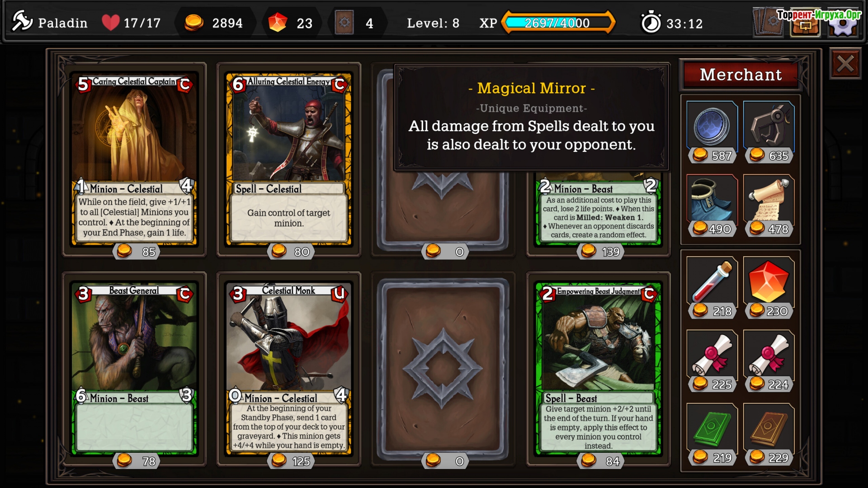Select the Empowering Beast Judgment spell card
This screenshot has width=868, height=488.
click(x=599, y=369)
